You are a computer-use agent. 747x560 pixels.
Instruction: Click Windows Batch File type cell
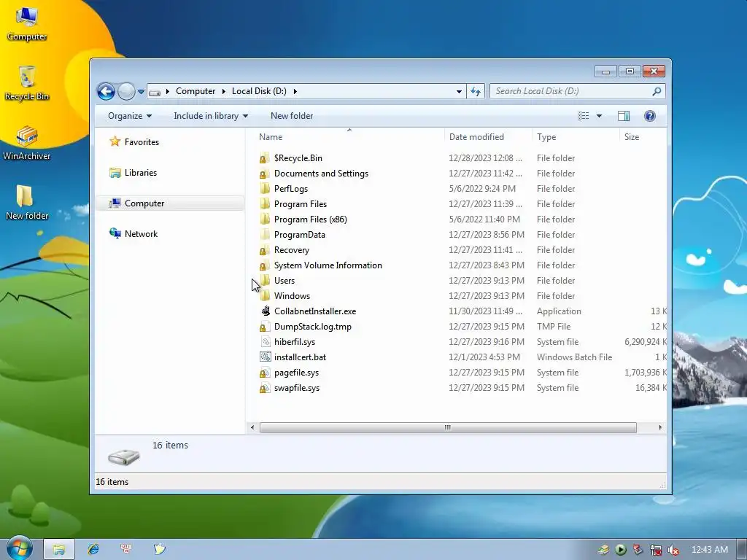point(574,357)
